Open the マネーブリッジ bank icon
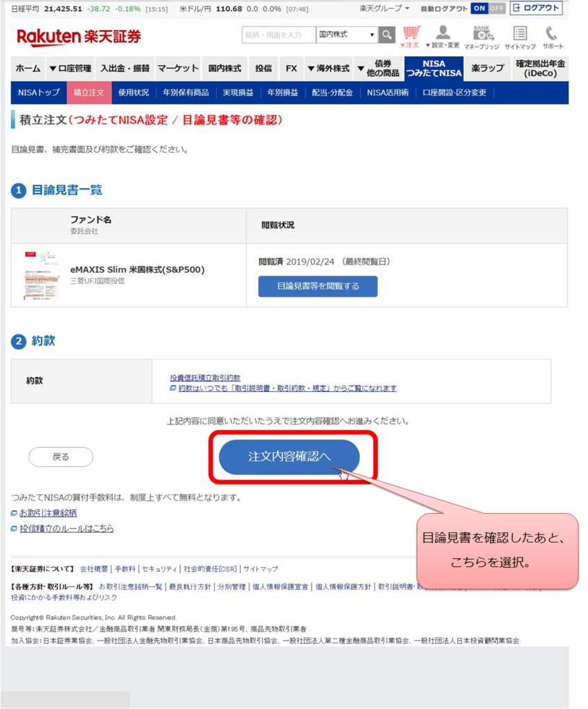The image size is (588, 709). click(x=482, y=37)
